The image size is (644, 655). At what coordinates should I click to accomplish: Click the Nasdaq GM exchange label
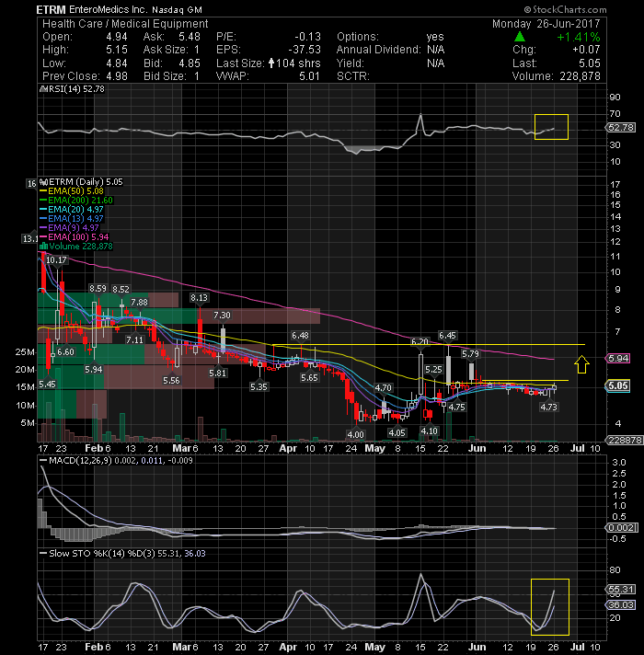(x=177, y=10)
